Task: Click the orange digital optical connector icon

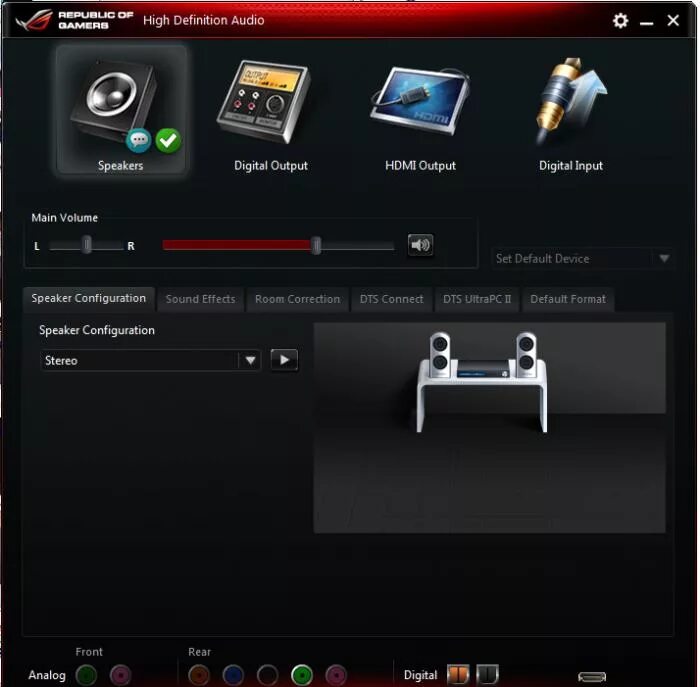Action: click(458, 674)
